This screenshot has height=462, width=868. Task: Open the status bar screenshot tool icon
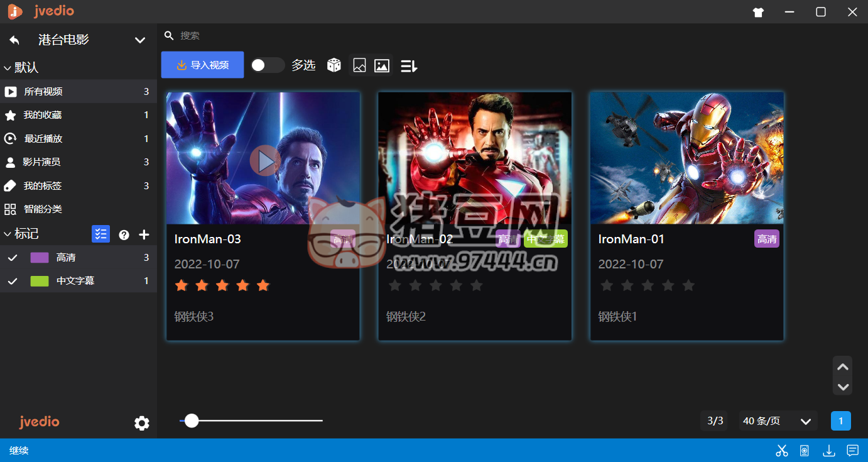click(x=805, y=450)
